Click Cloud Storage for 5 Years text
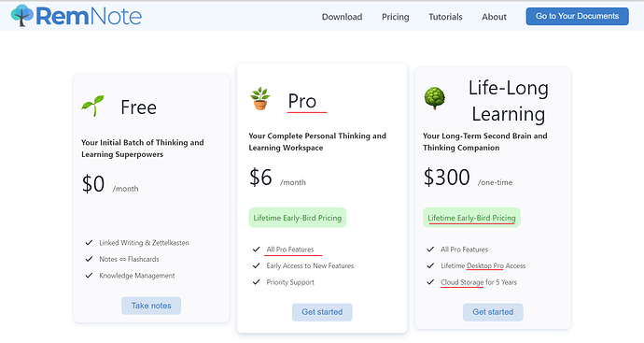This screenshot has width=644, height=343. pyautogui.click(x=479, y=282)
